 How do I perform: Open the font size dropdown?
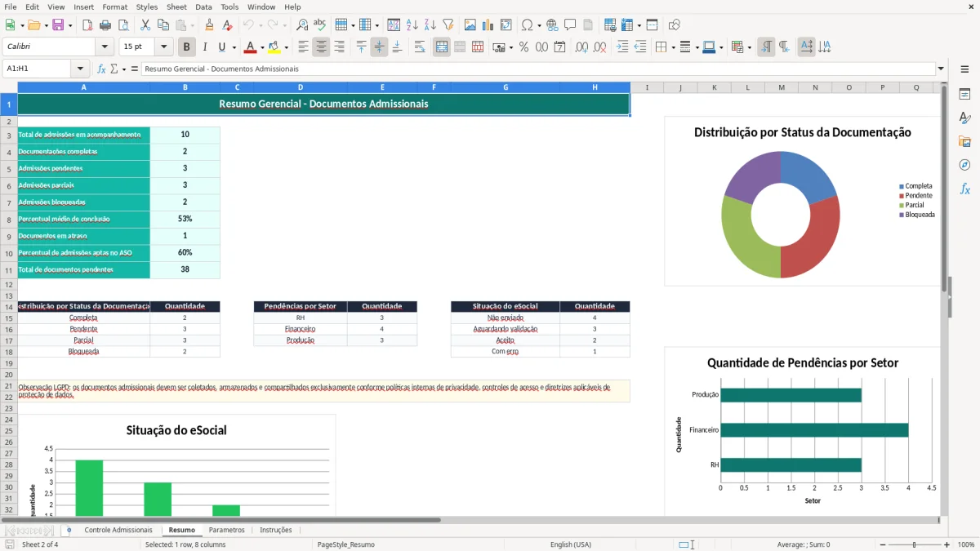(x=164, y=47)
